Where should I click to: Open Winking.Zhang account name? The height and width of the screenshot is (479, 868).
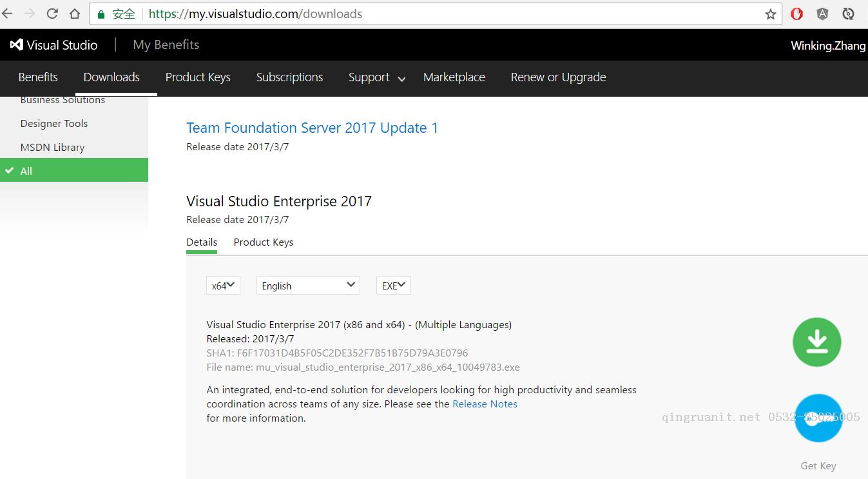click(x=828, y=45)
